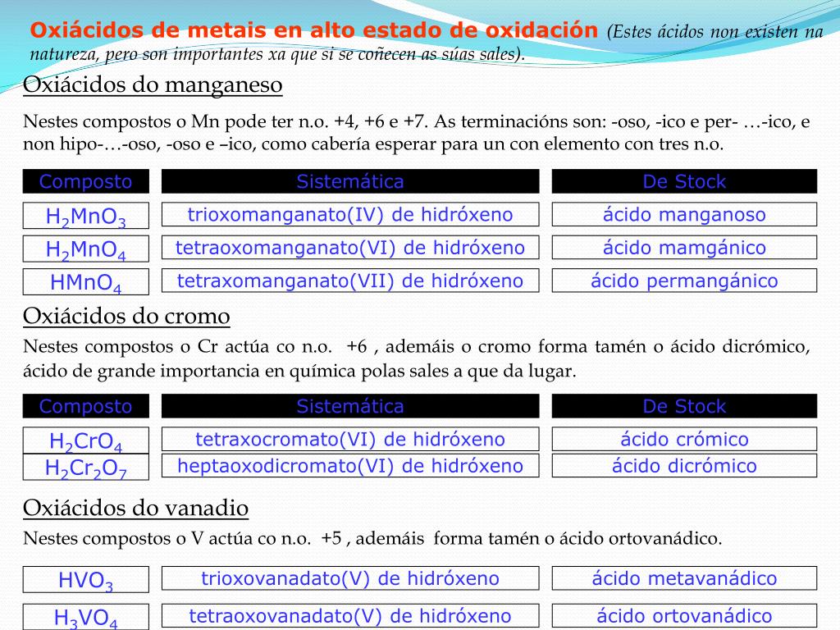Image resolution: width=840 pixels, height=630 pixels.
Task: Click the H2Cr2O7 formula cell
Action: pos(85,467)
